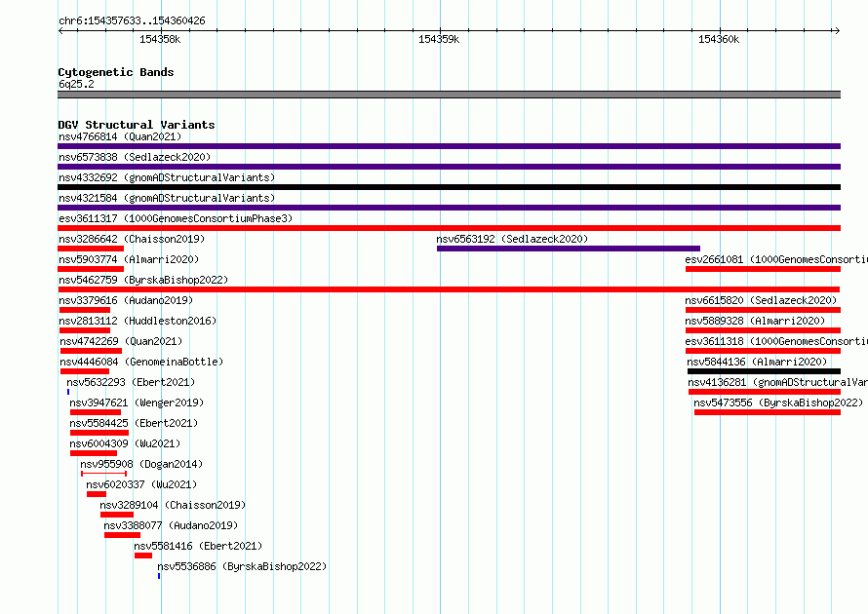Click the red bar of nsv5581416
868x614 pixels.
143,556
